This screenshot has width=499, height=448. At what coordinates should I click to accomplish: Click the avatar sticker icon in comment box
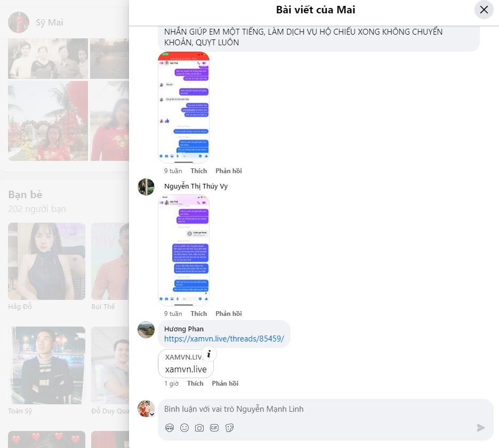(170, 428)
